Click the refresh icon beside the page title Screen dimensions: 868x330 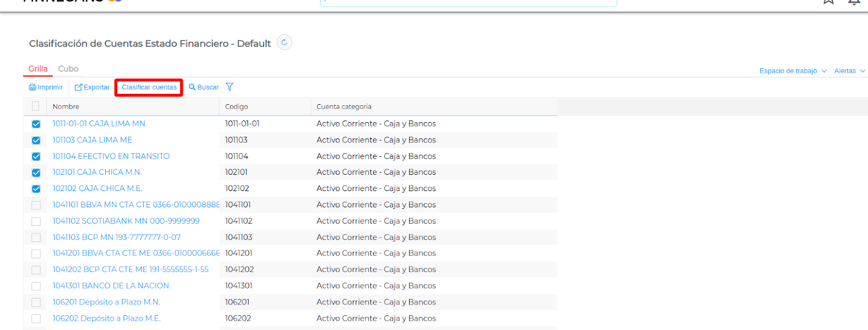pos(284,42)
